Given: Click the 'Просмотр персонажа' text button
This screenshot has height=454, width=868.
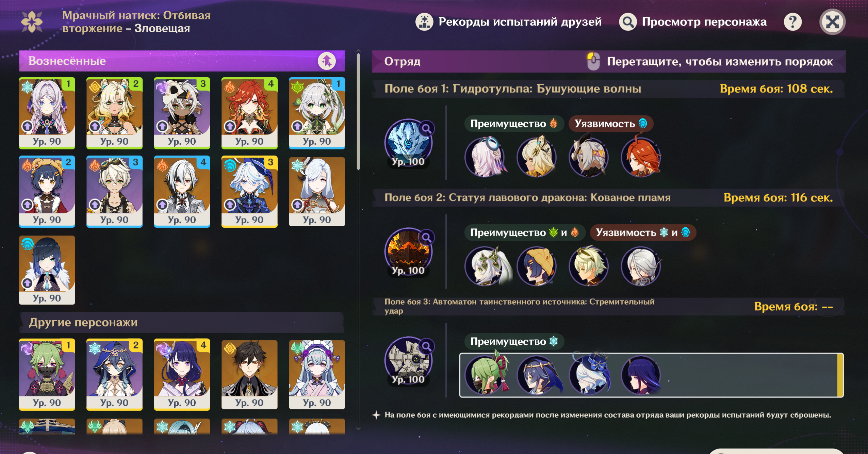Looking at the screenshot, I should coord(704,22).
